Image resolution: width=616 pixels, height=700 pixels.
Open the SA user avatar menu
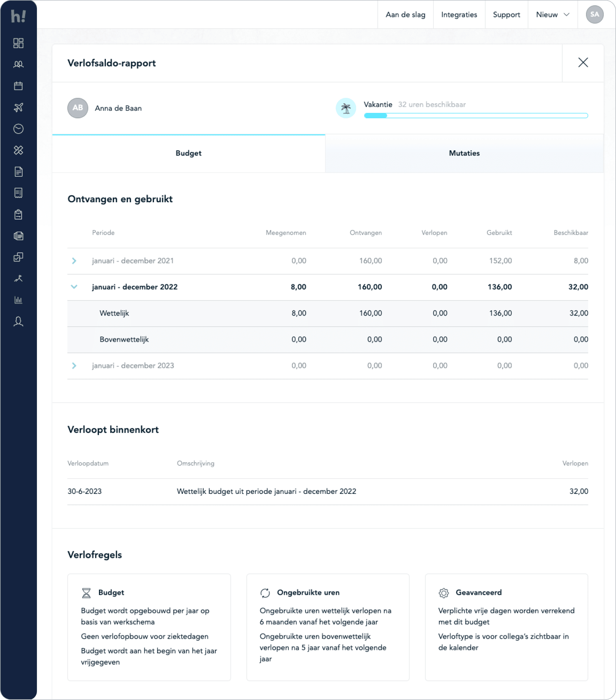[x=594, y=15]
